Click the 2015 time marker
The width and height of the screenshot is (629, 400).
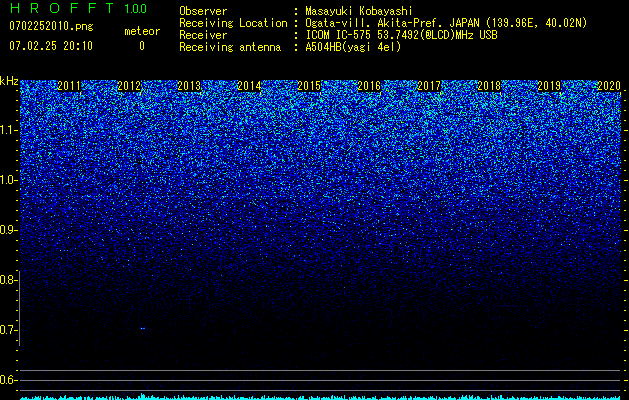tap(309, 86)
